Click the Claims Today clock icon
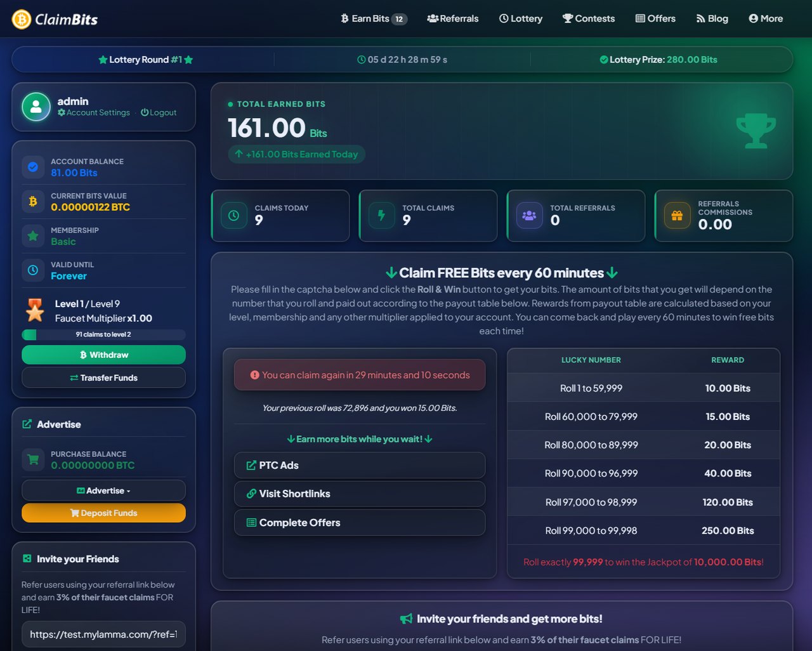The height and width of the screenshot is (651, 812). pos(233,216)
